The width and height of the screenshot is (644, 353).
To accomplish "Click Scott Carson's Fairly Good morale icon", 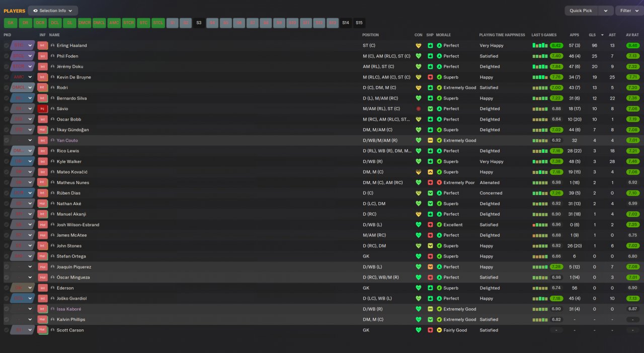I will tap(439, 330).
